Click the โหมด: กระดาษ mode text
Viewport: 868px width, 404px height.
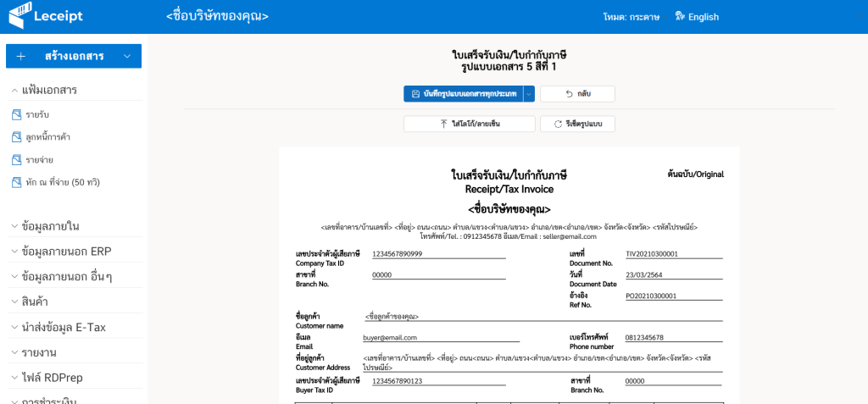point(626,17)
